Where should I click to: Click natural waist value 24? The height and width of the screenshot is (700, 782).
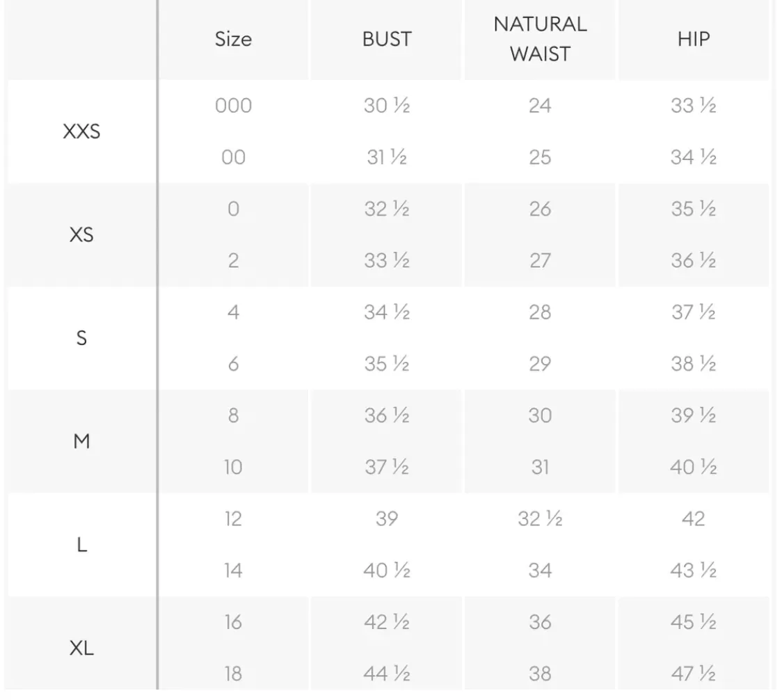click(x=540, y=105)
